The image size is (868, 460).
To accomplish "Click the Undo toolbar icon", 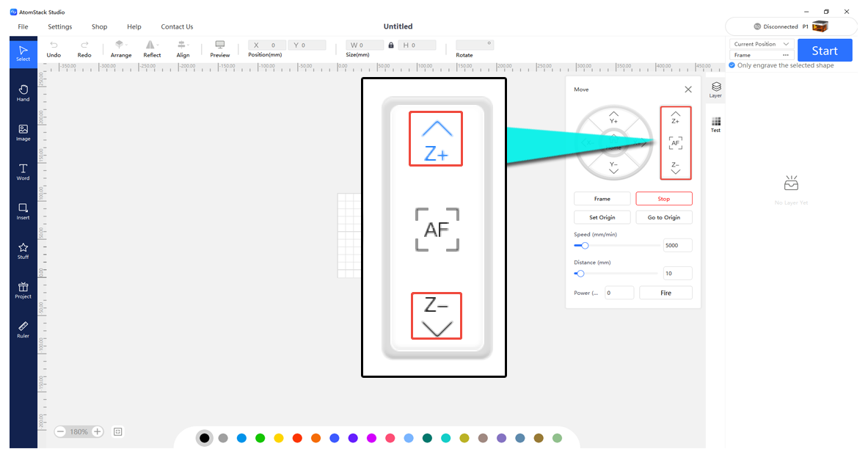I will pyautogui.click(x=54, y=48).
